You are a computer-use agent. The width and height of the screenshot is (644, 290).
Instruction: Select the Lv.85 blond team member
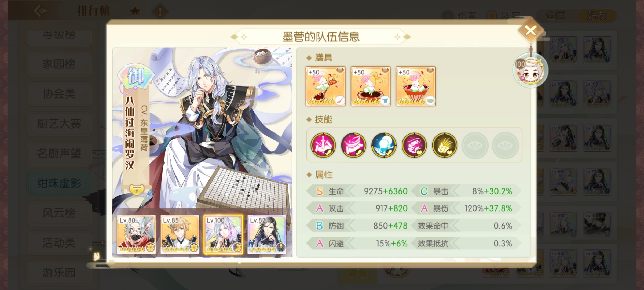click(180, 234)
